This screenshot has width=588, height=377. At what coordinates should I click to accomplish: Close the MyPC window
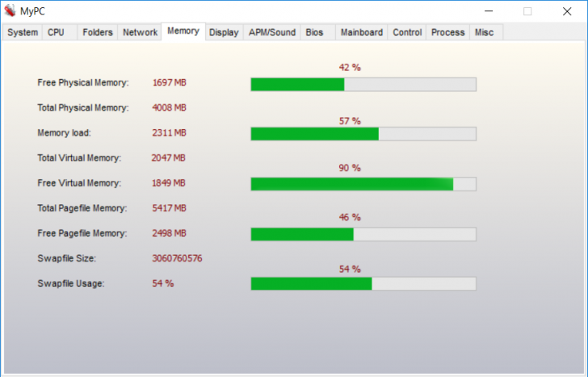567,11
